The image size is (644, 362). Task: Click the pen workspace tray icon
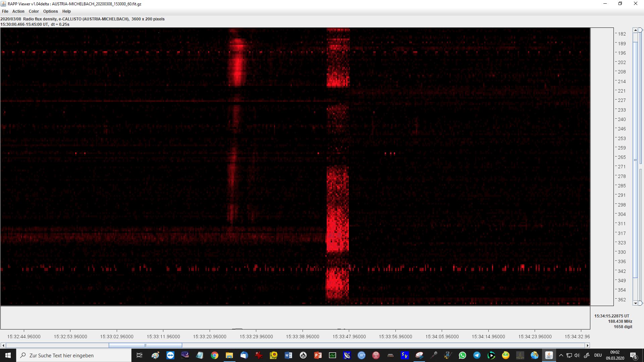click(x=587, y=355)
